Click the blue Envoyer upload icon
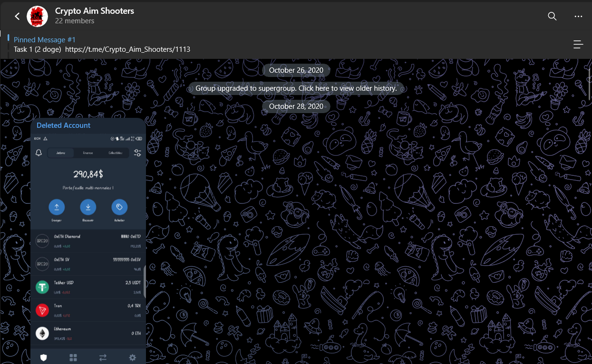This screenshot has width=592, height=364. coord(57,207)
